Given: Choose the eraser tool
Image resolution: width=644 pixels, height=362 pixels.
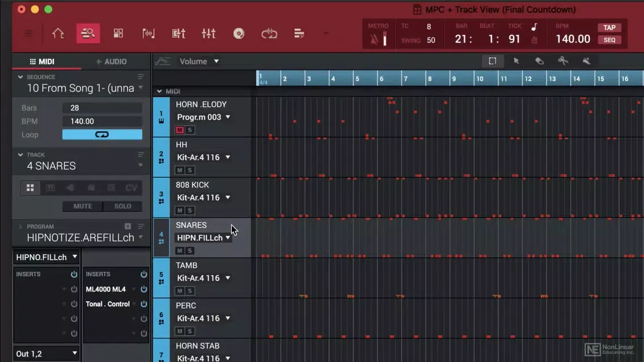Looking at the screenshot, I should 539,61.
